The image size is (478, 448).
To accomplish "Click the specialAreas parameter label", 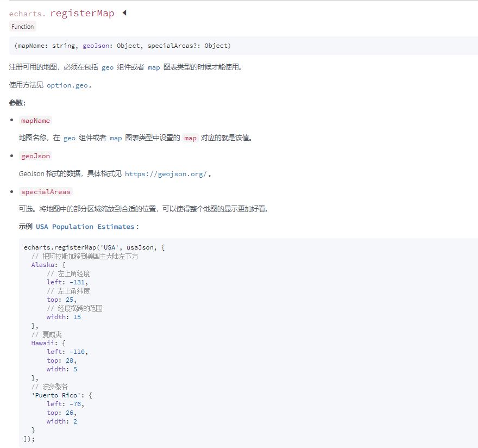I will pyautogui.click(x=46, y=192).
